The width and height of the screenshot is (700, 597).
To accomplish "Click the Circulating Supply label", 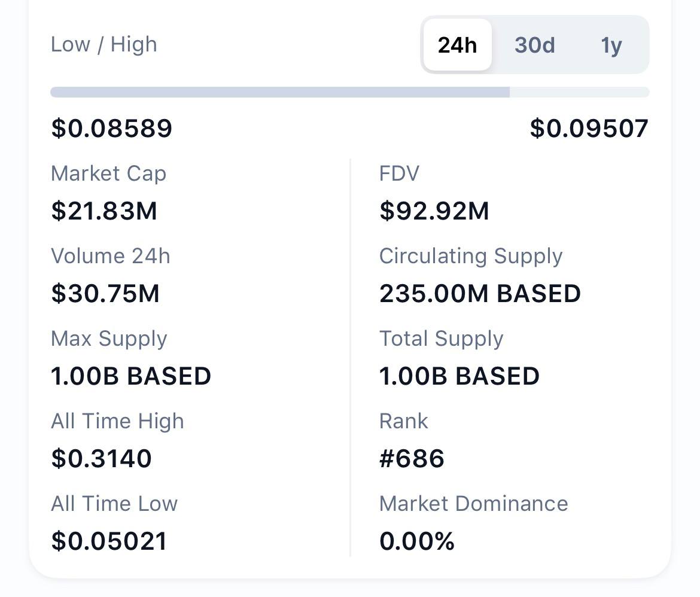I will (x=470, y=256).
